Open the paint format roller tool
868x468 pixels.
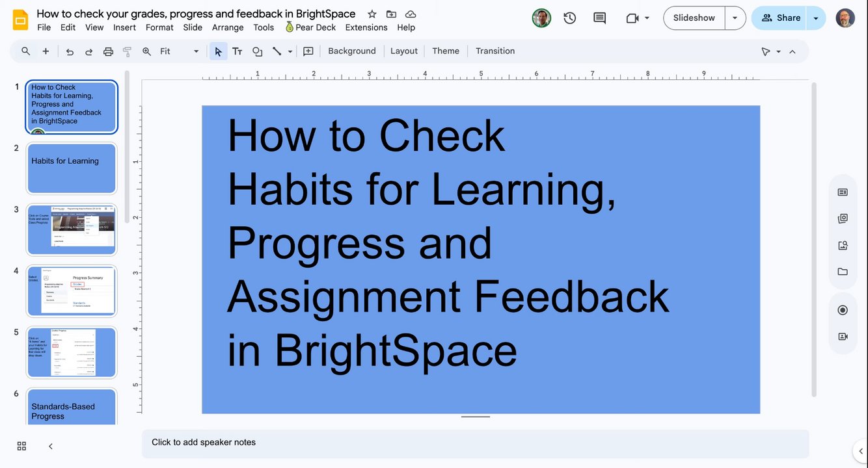pyautogui.click(x=128, y=51)
